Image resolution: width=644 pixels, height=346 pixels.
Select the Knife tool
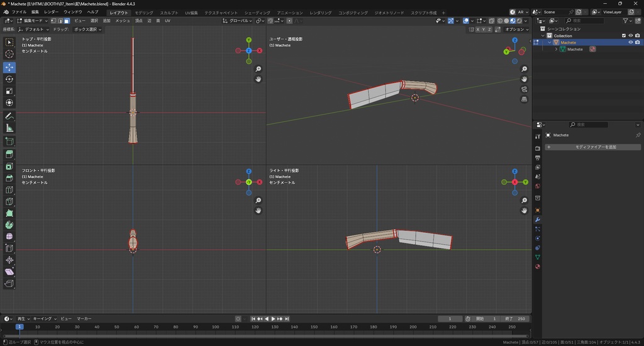(x=9, y=201)
